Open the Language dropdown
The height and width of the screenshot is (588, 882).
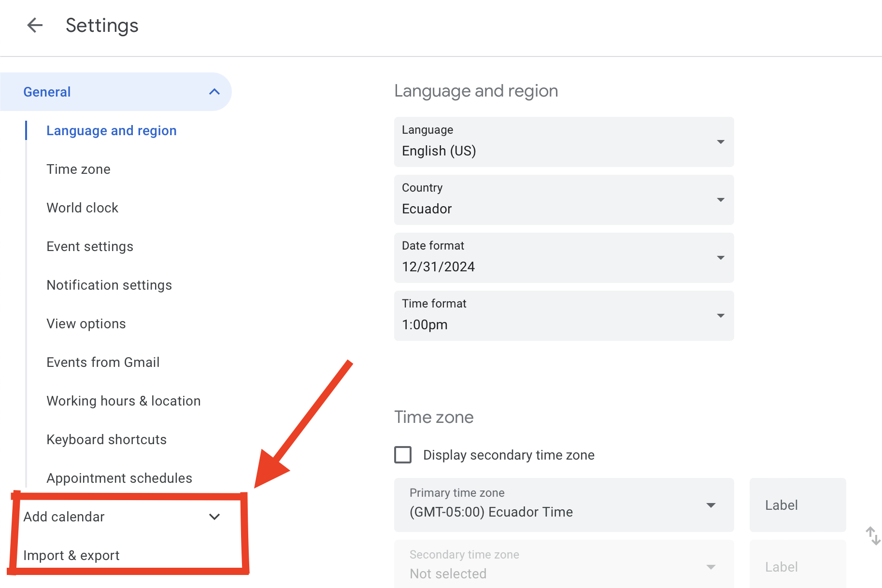(564, 142)
